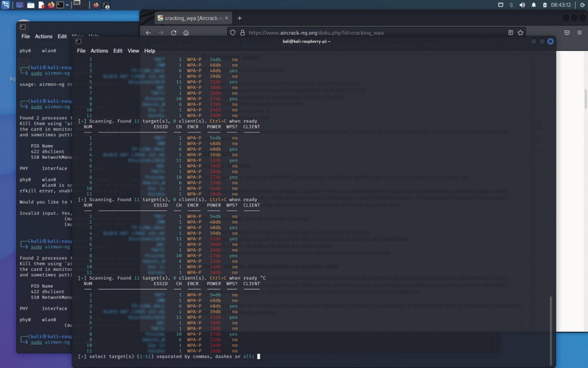Show the desktop from the top panel
Viewport: 588px width, 368px height.
(x=20, y=5)
